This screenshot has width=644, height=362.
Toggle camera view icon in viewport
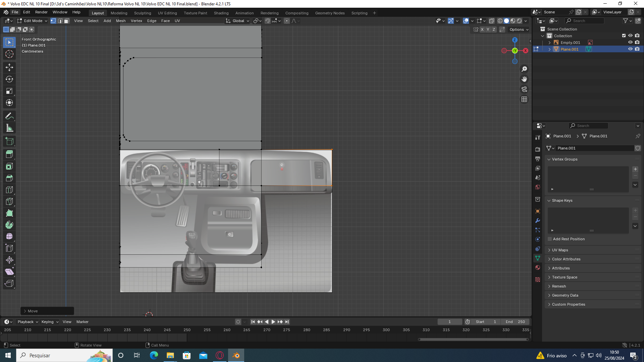pos(524,89)
